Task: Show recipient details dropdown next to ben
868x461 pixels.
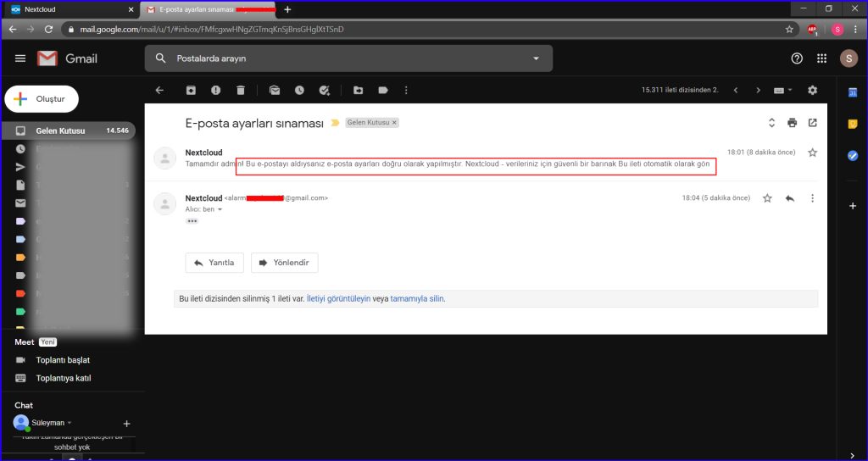Action: coord(220,210)
